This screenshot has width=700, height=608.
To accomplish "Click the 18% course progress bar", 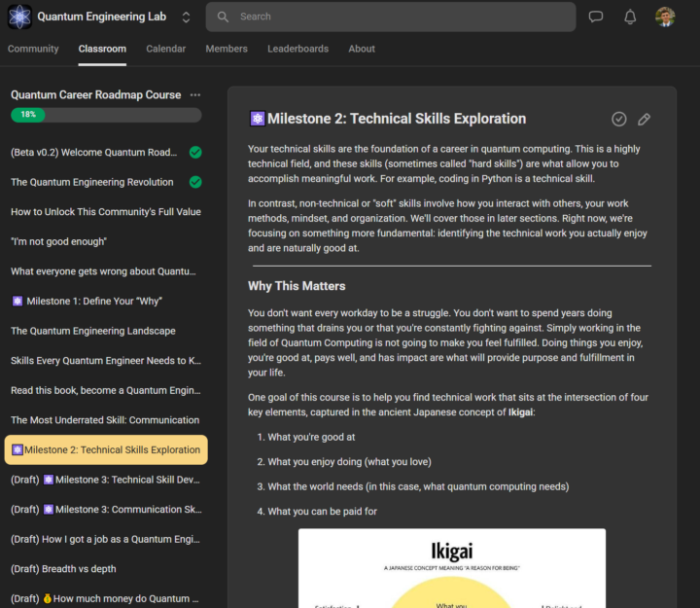I will pos(106,115).
